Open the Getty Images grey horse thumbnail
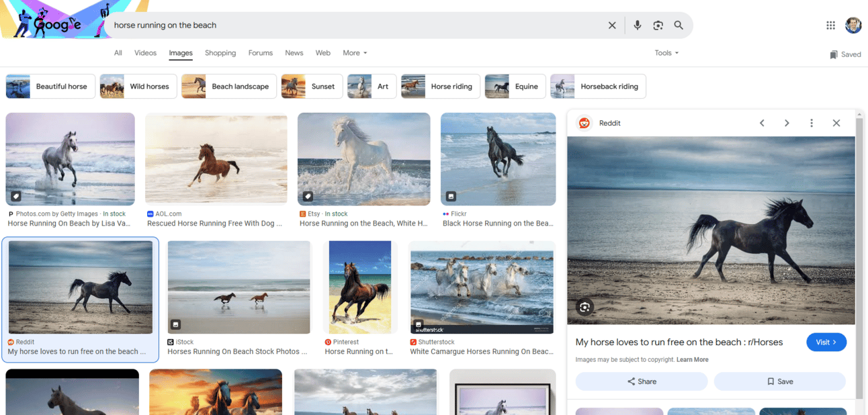The width and height of the screenshot is (868, 415). pos(70,159)
